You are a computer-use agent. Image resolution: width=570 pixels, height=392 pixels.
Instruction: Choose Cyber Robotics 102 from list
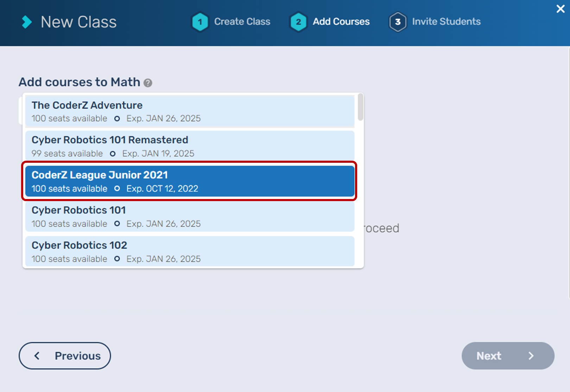click(x=190, y=251)
